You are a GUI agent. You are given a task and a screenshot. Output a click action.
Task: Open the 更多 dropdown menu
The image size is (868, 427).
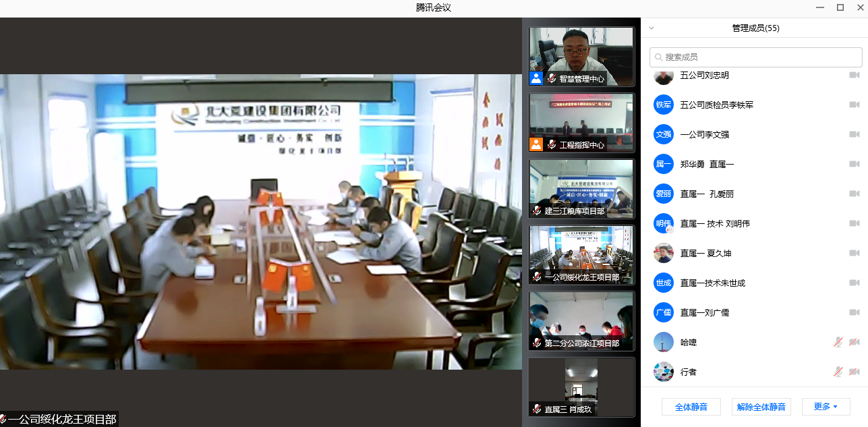coord(826,407)
